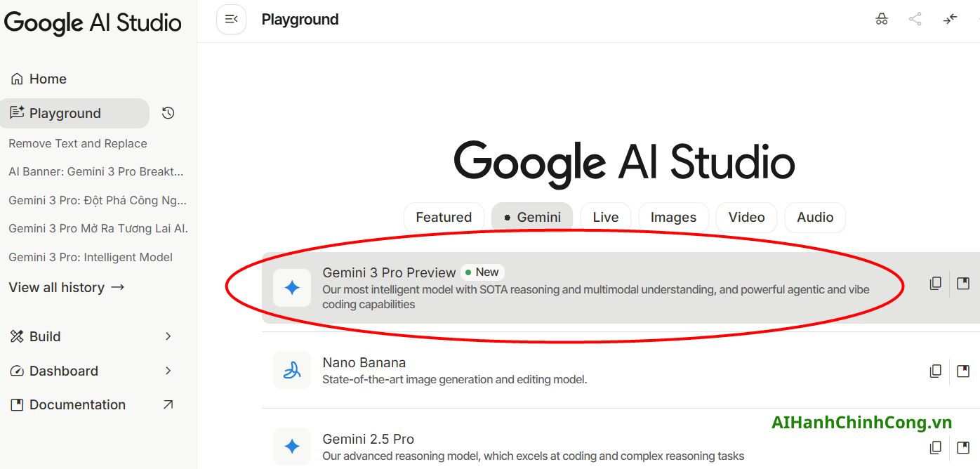The width and height of the screenshot is (980, 469).
Task: Click the Playground page title
Action: (x=300, y=20)
